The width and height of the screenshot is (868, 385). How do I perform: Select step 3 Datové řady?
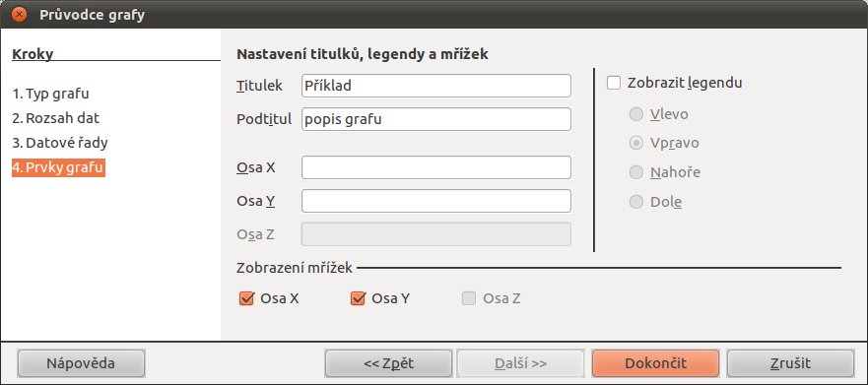(x=60, y=143)
